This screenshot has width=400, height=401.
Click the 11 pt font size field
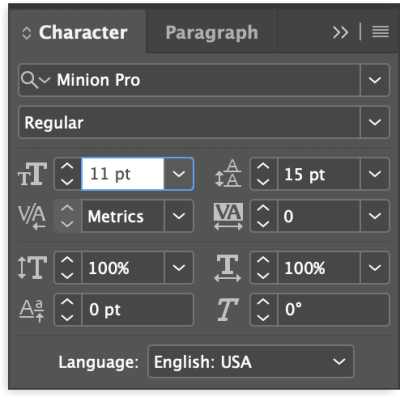tap(123, 174)
